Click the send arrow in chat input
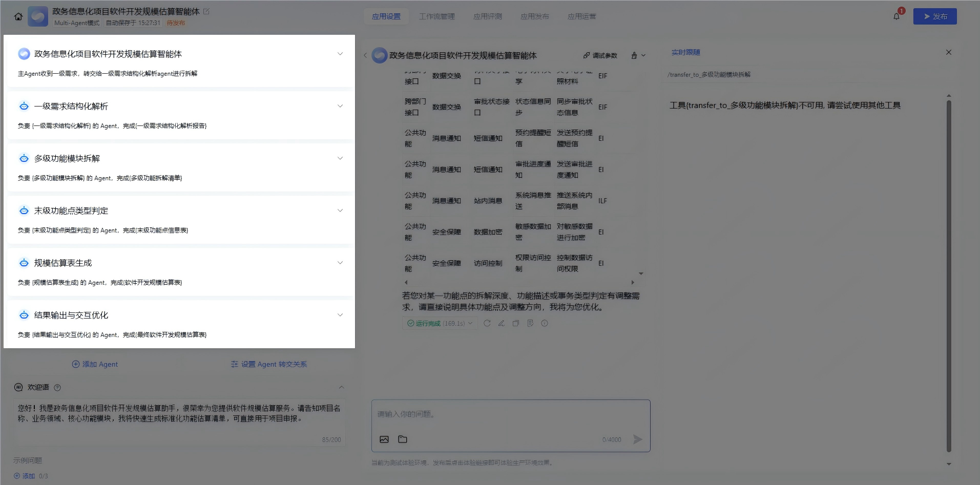The height and width of the screenshot is (485, 980). click(x=637, y=439)
